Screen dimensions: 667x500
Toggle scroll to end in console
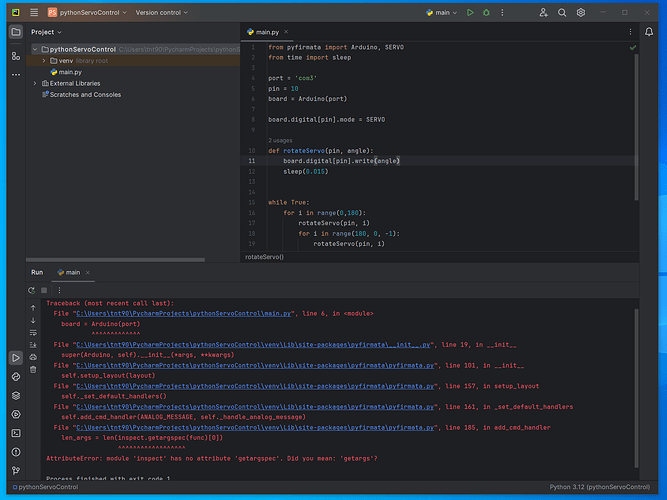tap(33, 345)
